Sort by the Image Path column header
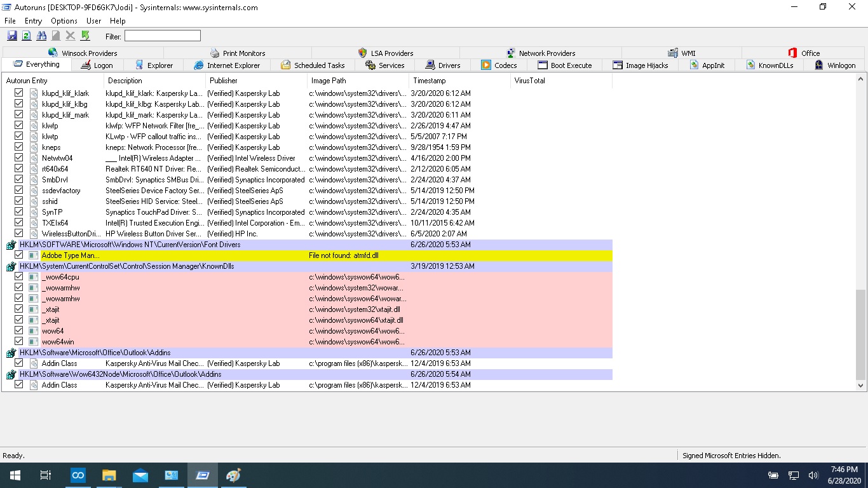The image size is (868, 488). pos(358,81)
